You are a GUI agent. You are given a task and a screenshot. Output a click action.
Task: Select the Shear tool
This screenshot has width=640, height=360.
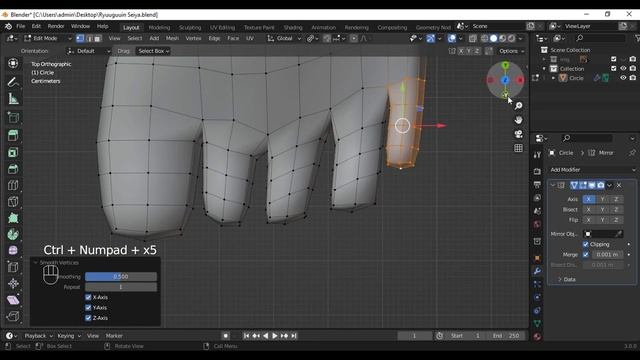click(x=13, y=300)
